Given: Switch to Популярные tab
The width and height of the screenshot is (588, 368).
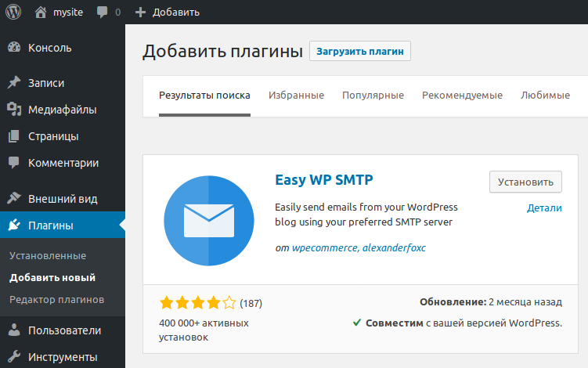Looking at the screenshot, I should click(x=373, y=96).
